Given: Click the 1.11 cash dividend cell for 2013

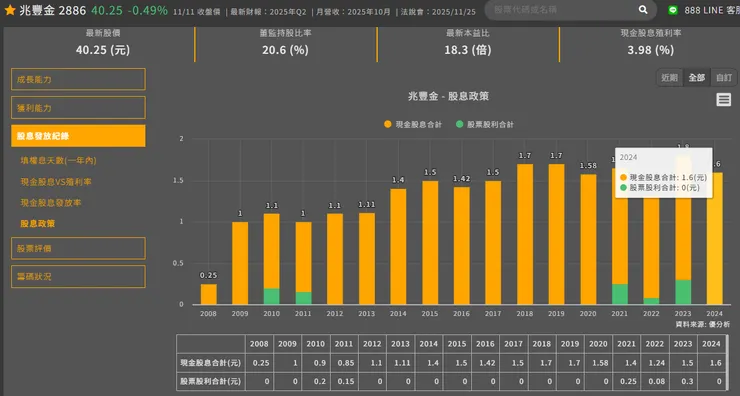Looking at the screenshot, I should click(x=401, y=363).
